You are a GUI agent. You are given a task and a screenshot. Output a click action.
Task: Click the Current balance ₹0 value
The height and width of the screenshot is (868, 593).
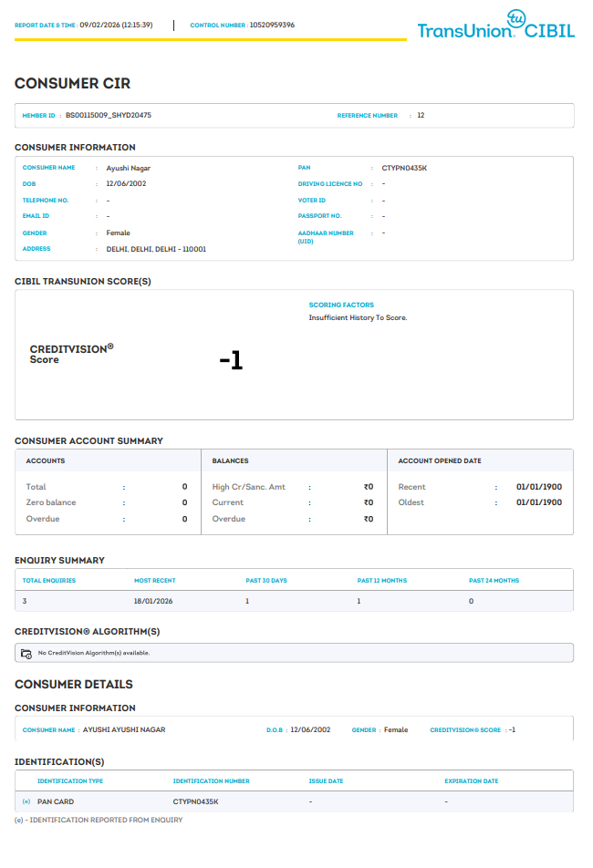point(369,502)
